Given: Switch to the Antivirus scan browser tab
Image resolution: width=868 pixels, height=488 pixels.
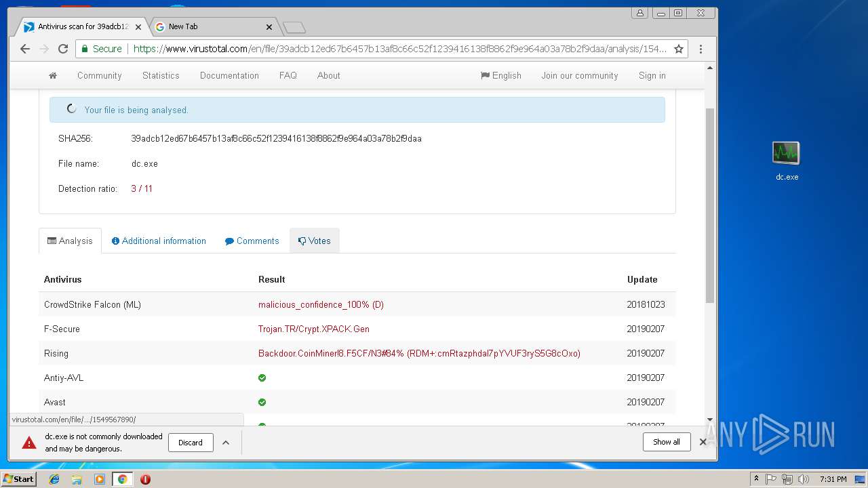Looking at the screenshot, I should [81, 27].
